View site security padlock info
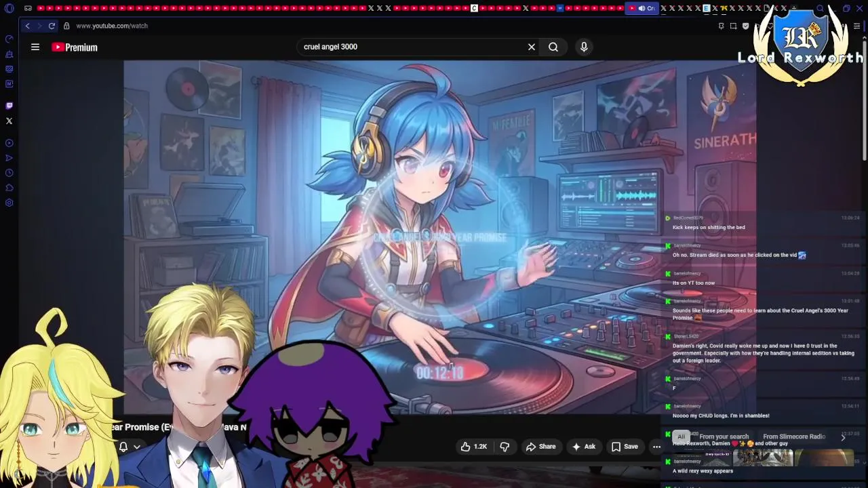 pos(66,26)
